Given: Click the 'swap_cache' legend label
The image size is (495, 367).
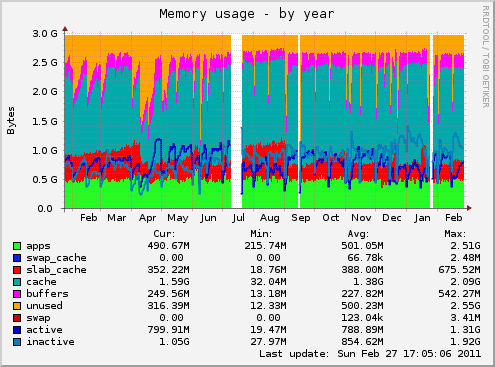Looking at the screenshot, I should [56, 258].
